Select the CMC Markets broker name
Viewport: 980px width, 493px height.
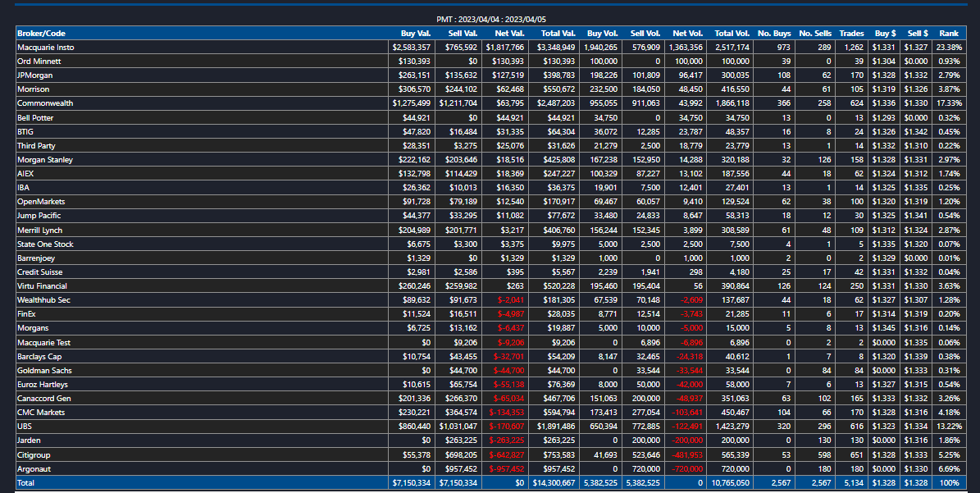pyautogui.click(x=41, y=413)
